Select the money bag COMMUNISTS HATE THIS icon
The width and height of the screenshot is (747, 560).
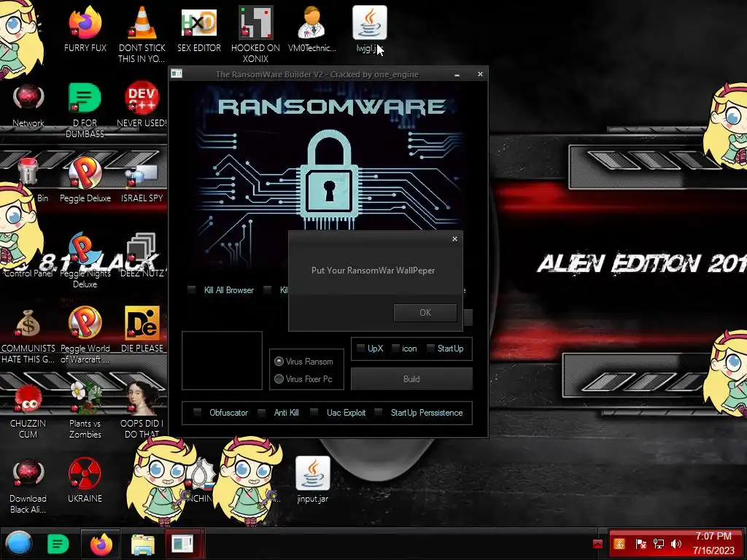[x=28, y=335]
